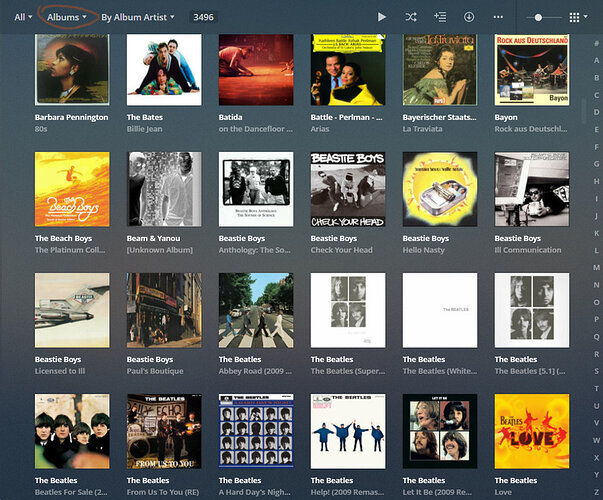Jump to letter T in the index
The image size is (603, 500).
[x=596, y=388]
